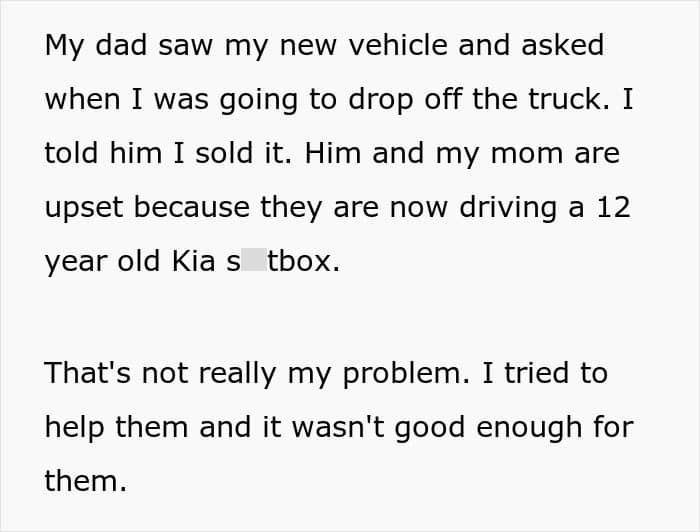This screenshot has height=532, width=700.
Task: Click the final word "them." on the last line
Action: click(x=86, y=481)
